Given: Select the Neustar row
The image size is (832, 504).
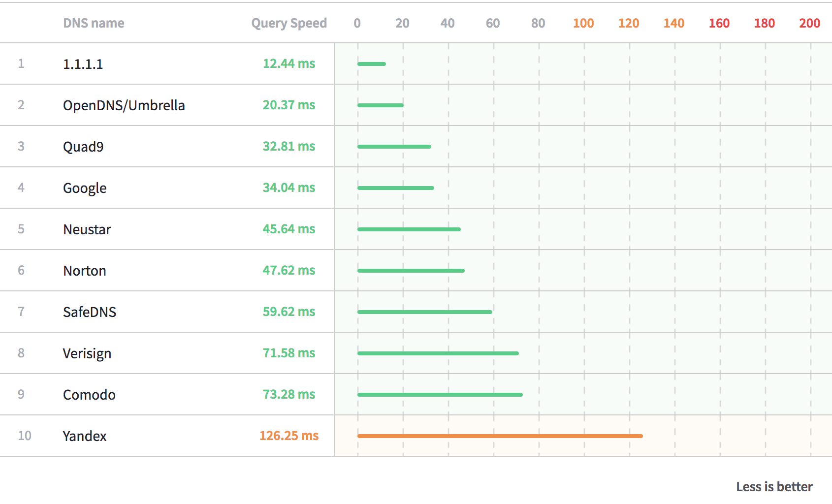Looking at the screenshot, I should click(87, 229).
